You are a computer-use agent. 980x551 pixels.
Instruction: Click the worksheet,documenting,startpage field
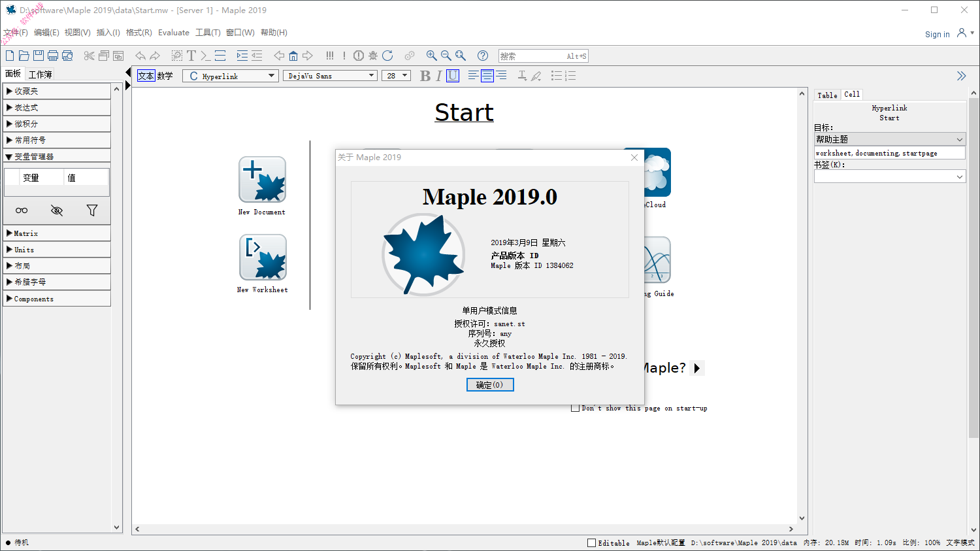point(889,153)
